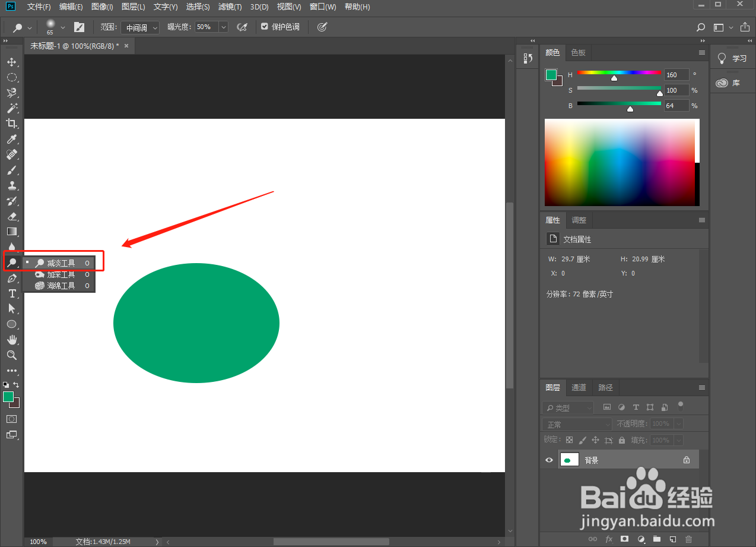Switch to the 色板 tab

(x=578, y=53)
